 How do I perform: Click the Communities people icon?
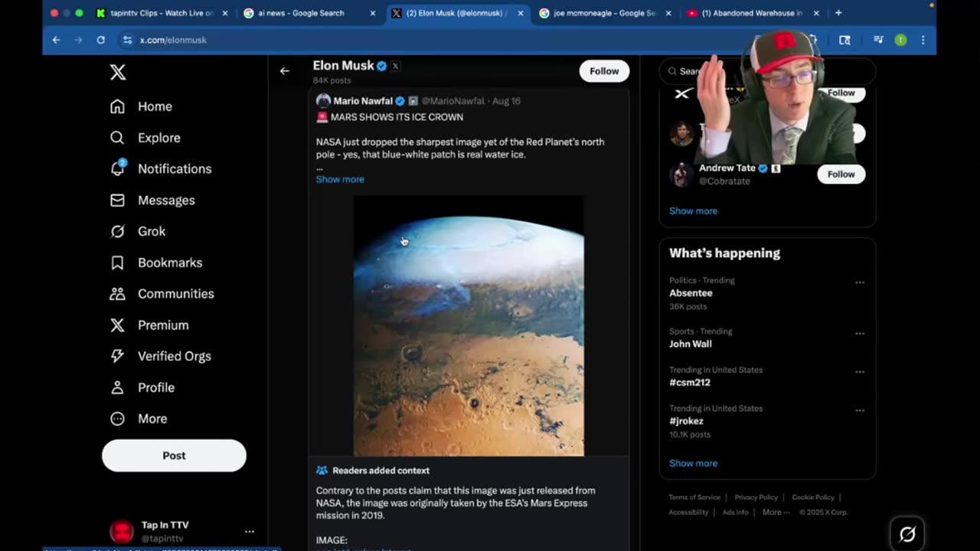tap(117, 294)
